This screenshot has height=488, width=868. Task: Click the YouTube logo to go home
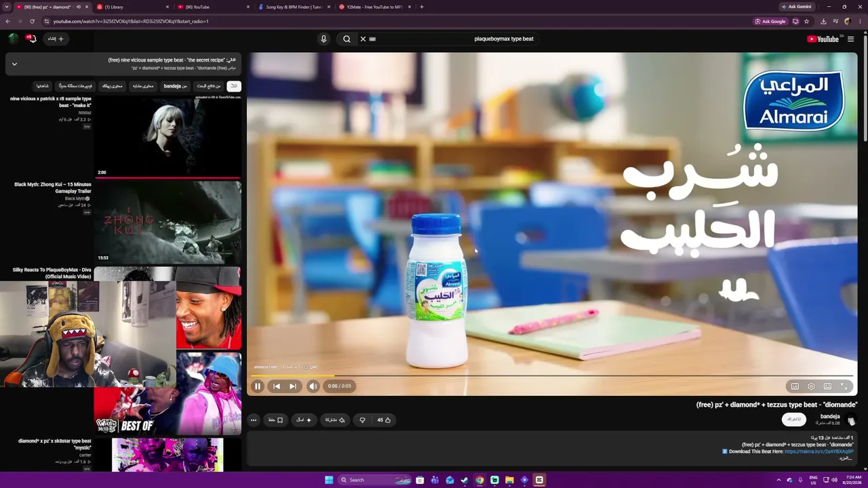click(823, 39)
